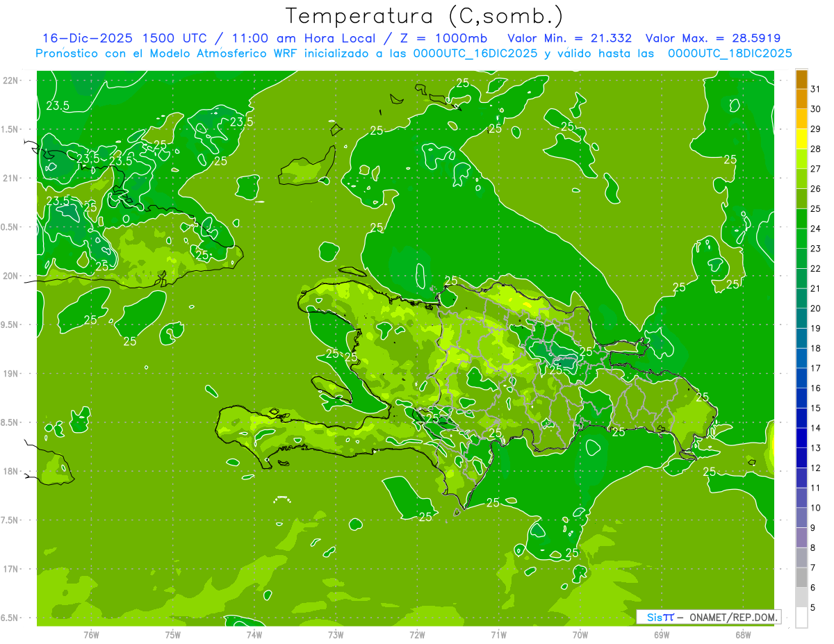Click the '17N' latitude axis label

point(10,570)
